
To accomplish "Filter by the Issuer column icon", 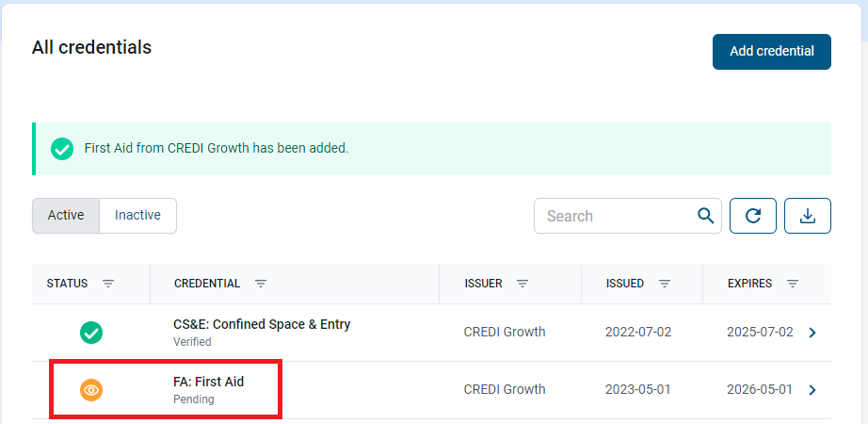I will (522, 284).
